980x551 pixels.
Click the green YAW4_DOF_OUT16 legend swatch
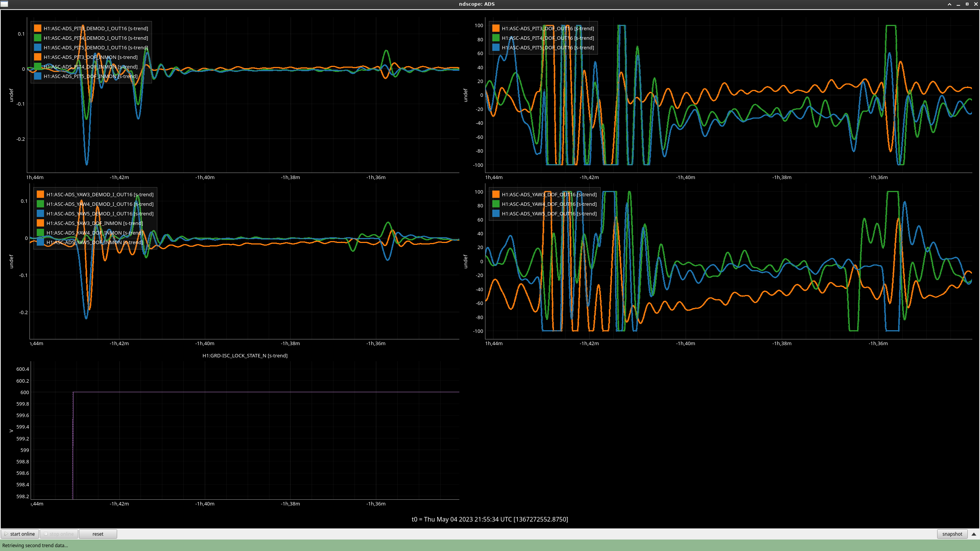coord(496,204)
